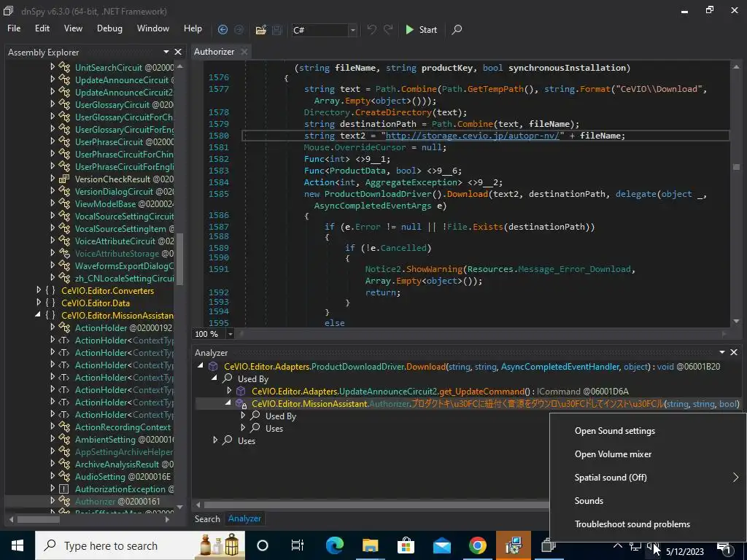Screen dimensions: 747x560
Task: Open the View menu
Action: click(x=73, y=28)
